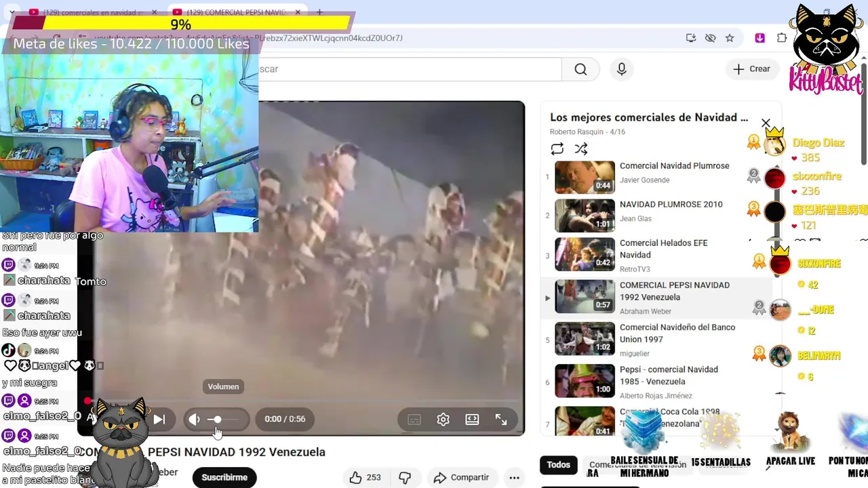The image size is (868, 488).
Task: Dislike the video with thumbs-down
Action: coord(405,477)
